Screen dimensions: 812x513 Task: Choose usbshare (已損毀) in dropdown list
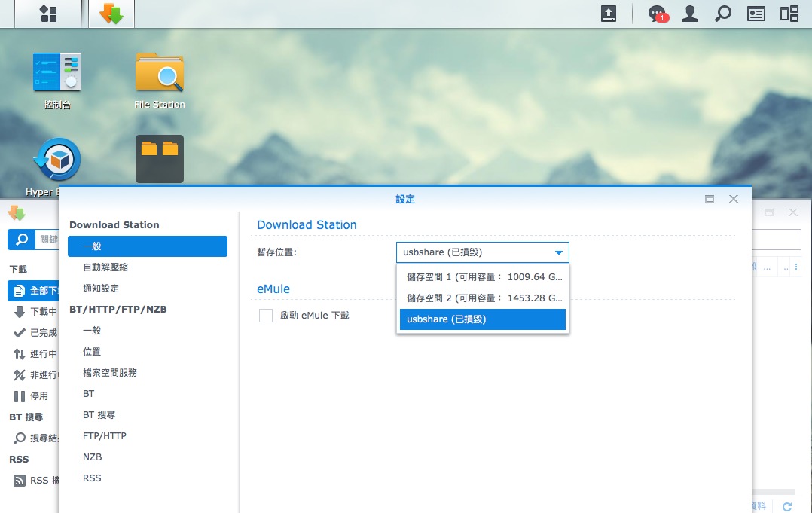(x=483, y=319)
